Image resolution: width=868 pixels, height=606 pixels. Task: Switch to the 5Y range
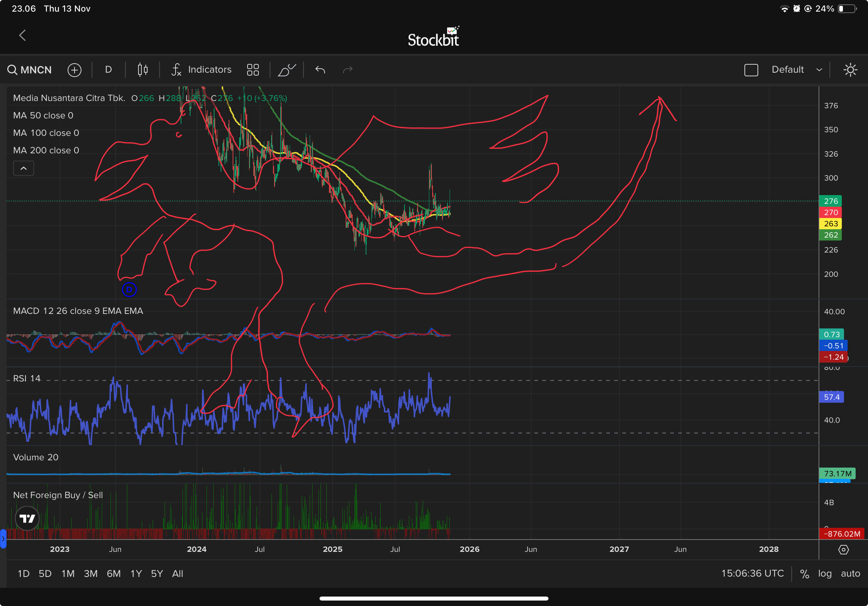(157, 574)
